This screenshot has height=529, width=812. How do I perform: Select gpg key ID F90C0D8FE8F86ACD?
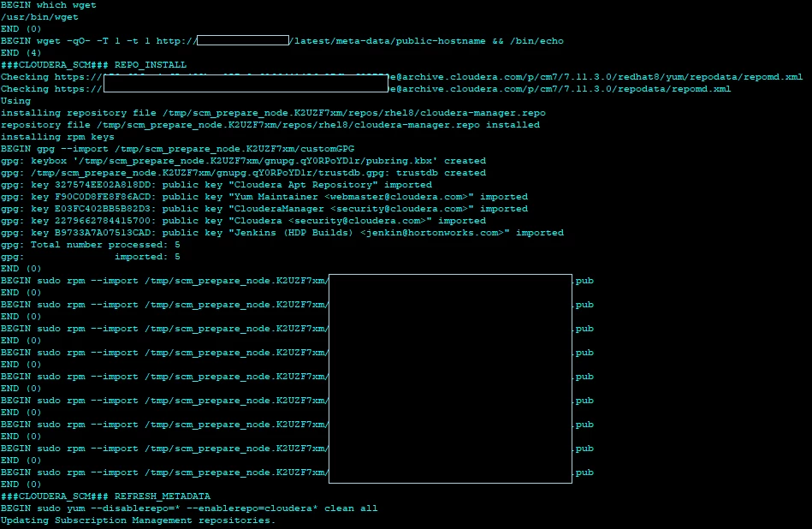coord(103,197)
